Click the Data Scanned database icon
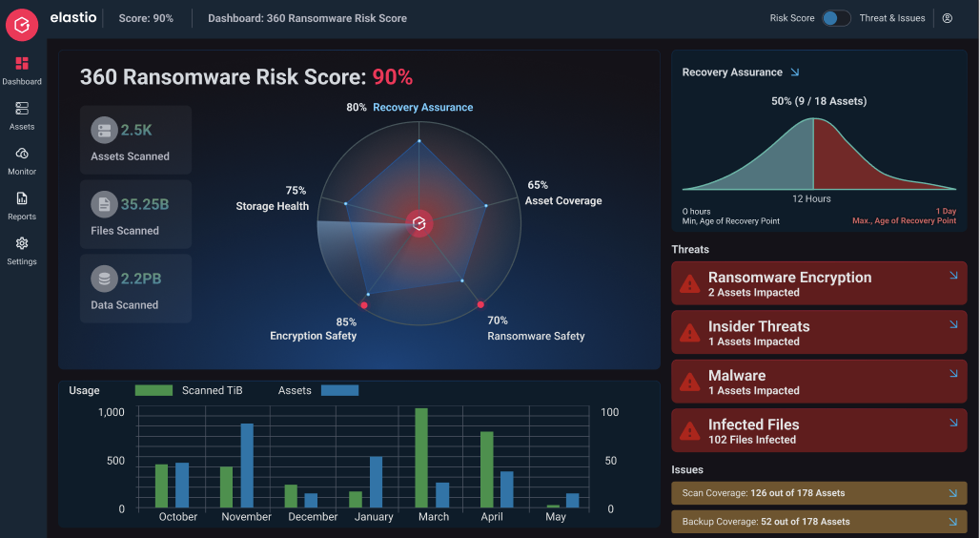The width and height of the screenshot is (980, 538). [x=104, y=279]
